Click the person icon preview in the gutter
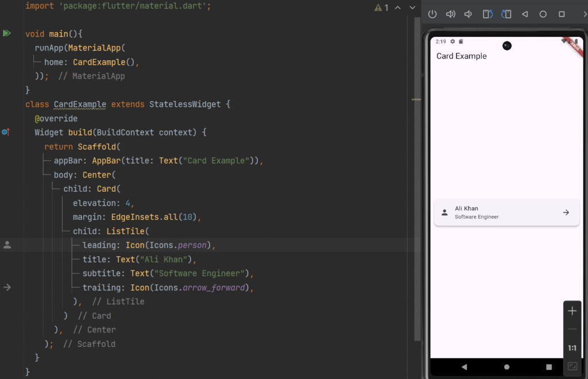Image resolution: width=588 pixels, height=379 pixels. pos(7,245)
